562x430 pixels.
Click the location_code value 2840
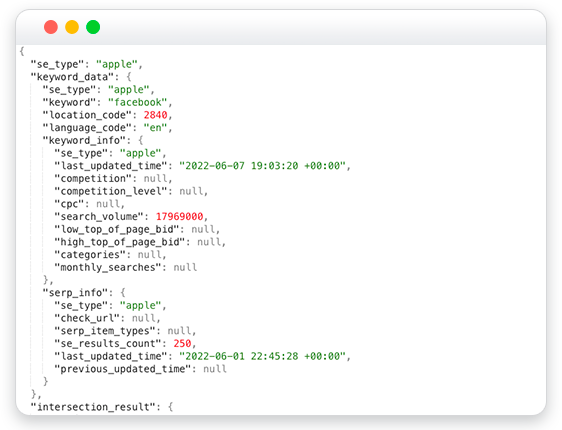(x=156, y=115)
